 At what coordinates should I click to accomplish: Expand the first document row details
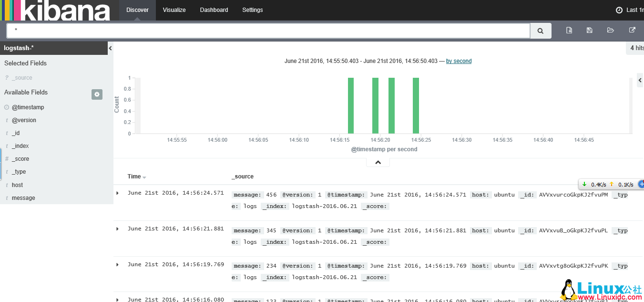coord(117,192)
